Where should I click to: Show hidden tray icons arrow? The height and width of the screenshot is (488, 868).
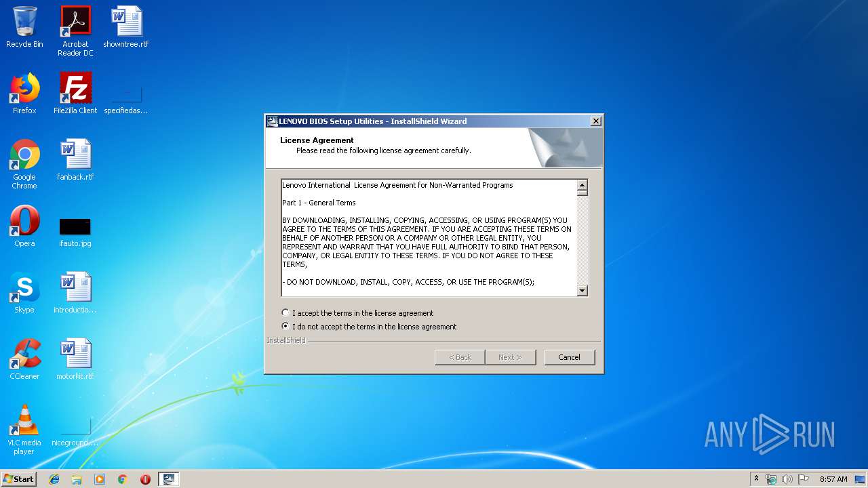pos(756,479)
